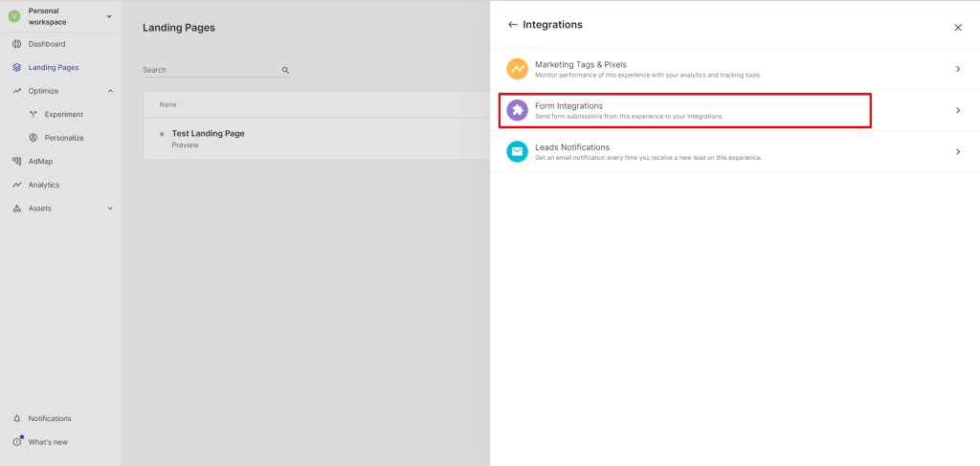Image resolution: width=980 pixels, height=466 pixels.
Task: Click the teal Leads Notifications envelope icon
Action: (517, 152)
